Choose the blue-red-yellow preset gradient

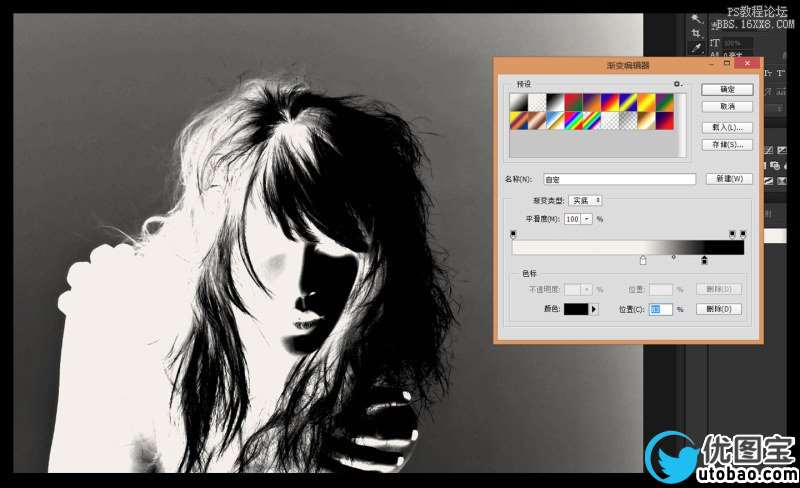[x=611, y=102]
